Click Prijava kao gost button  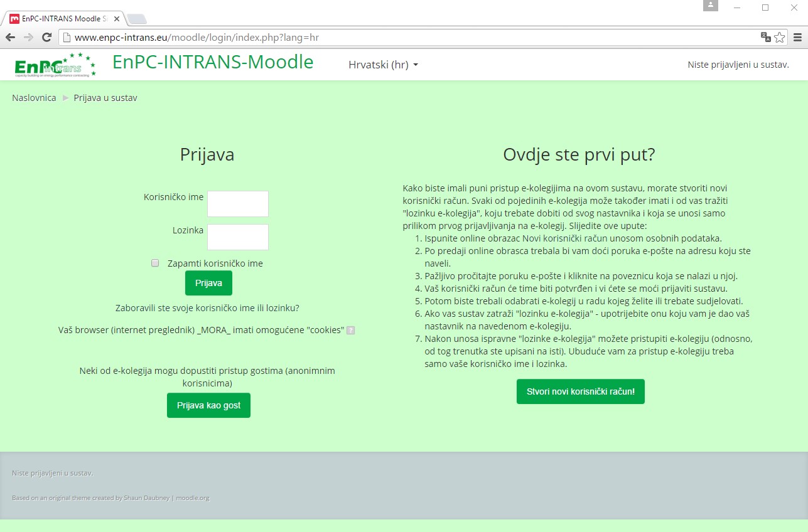pos(208,405)
